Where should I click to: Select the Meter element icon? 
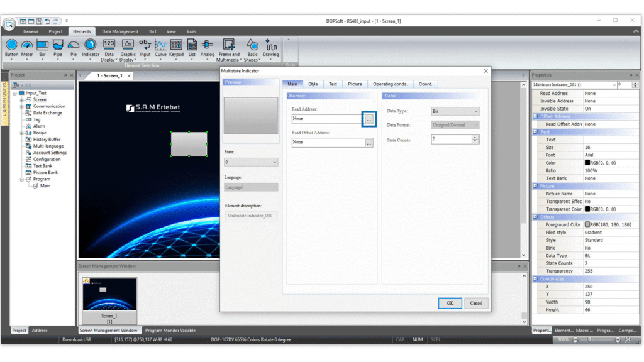26,45
